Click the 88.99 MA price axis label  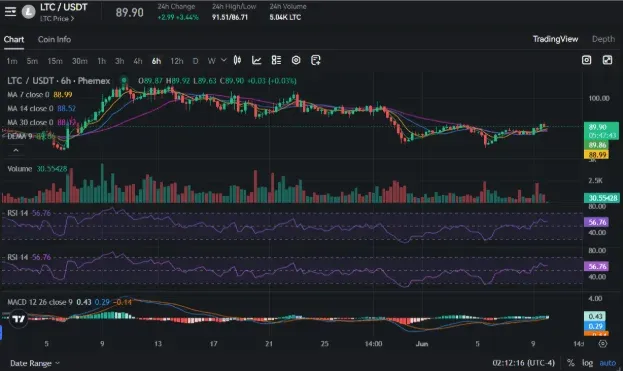click(597, 155)
